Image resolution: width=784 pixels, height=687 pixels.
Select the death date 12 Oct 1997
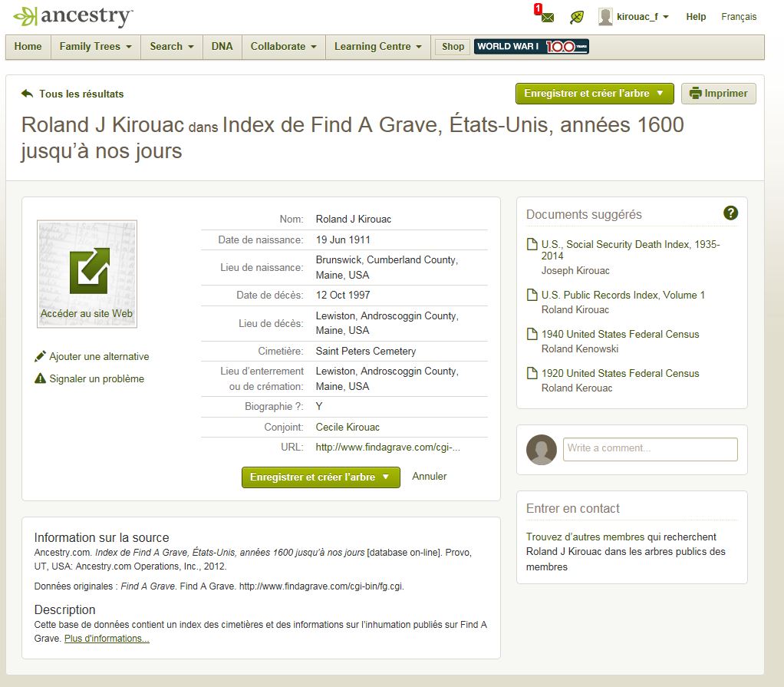(x=343, y=295)
